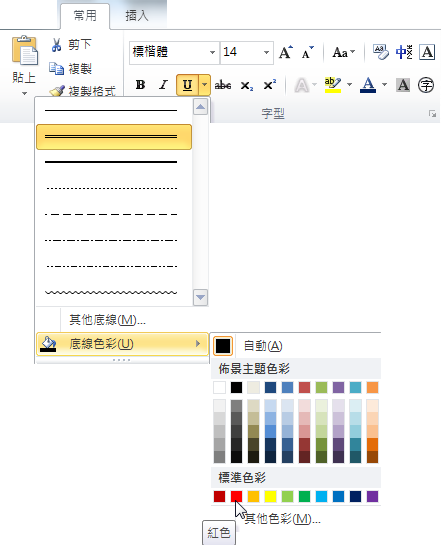Open the underline style dropdown arrow
This screenshot has width=441, height=545.
pyautogui.click(x=205, y=85)
